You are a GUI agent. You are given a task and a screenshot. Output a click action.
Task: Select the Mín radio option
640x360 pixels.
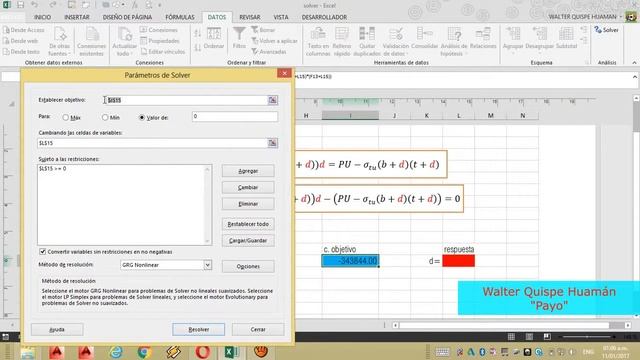pyautogui.click(x=105, y=118)
